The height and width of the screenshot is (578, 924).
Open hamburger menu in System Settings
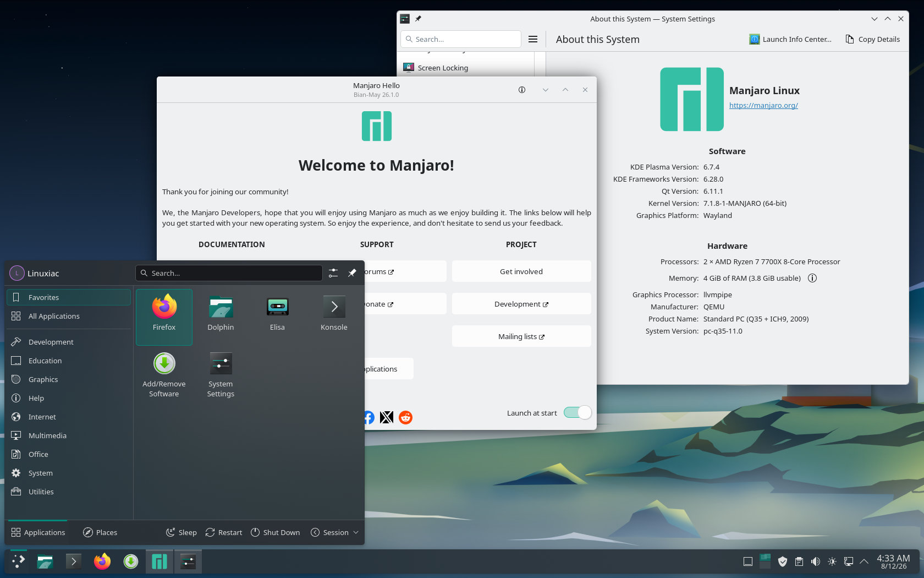[533, 39]
